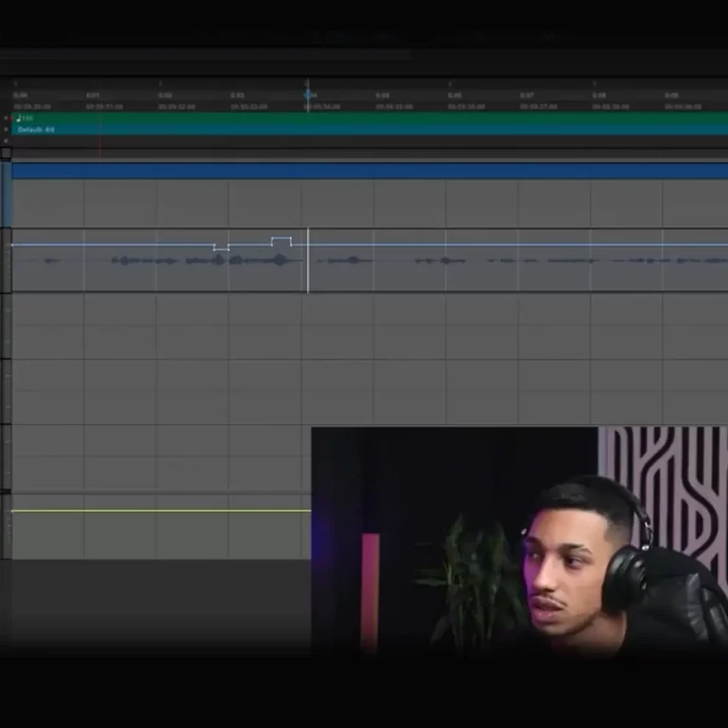Screen dimensions: 728x728
Task: Click the webcam video overlay of the presenter
Action: click(519, 540)
